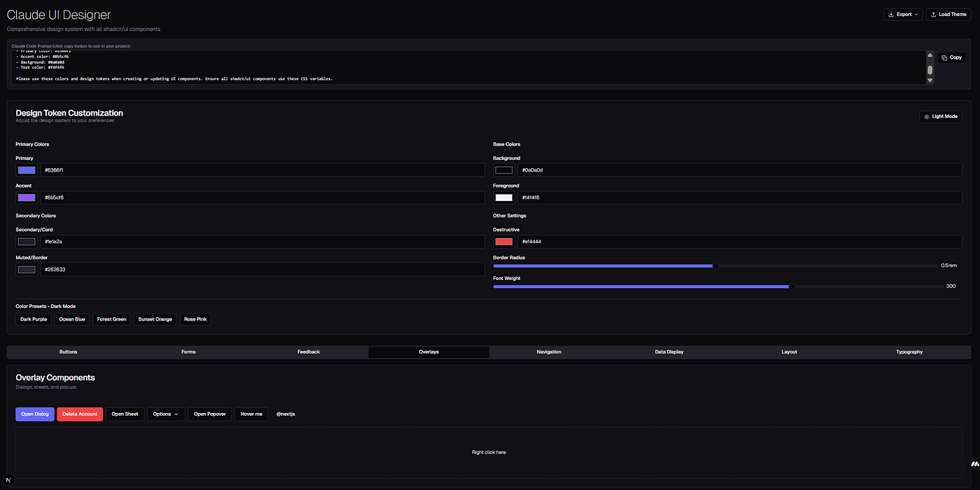Click the Muted/Border hex field #262633
Viewport: 980px width, 490px height.
coord(262,269)
